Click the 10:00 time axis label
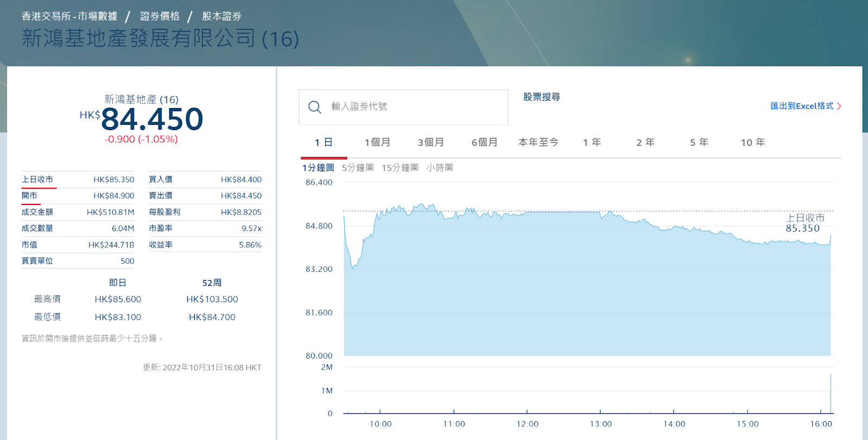This screenshot has width=868, height=440. point(380,424)
